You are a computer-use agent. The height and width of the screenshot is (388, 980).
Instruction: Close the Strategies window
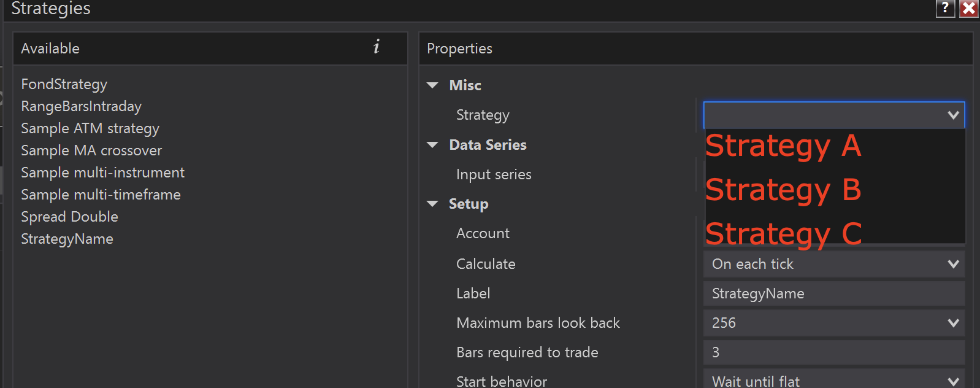[969, 8]
